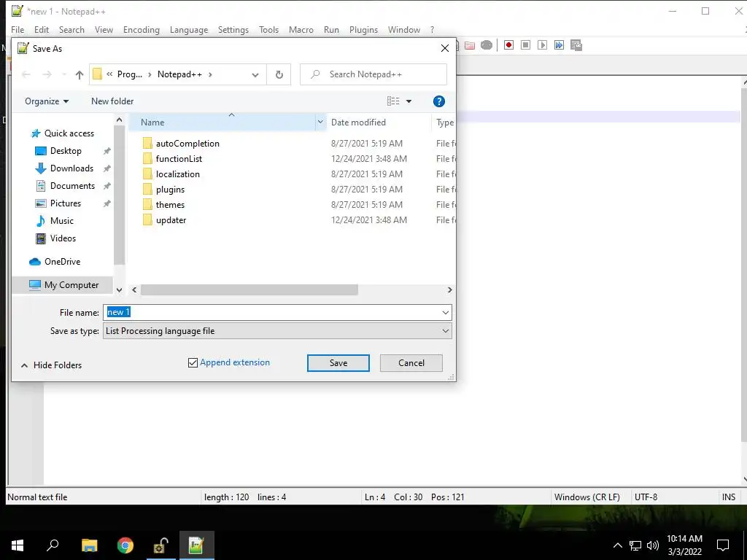Click the Stop Recording macro icon
This screenshot has width=747, height=560.
(525, 45)
